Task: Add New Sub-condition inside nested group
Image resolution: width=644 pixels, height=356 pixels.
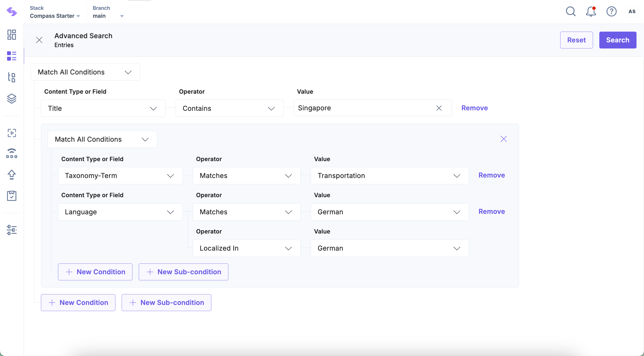Action: pyautogui.click(x=183, y=272)
